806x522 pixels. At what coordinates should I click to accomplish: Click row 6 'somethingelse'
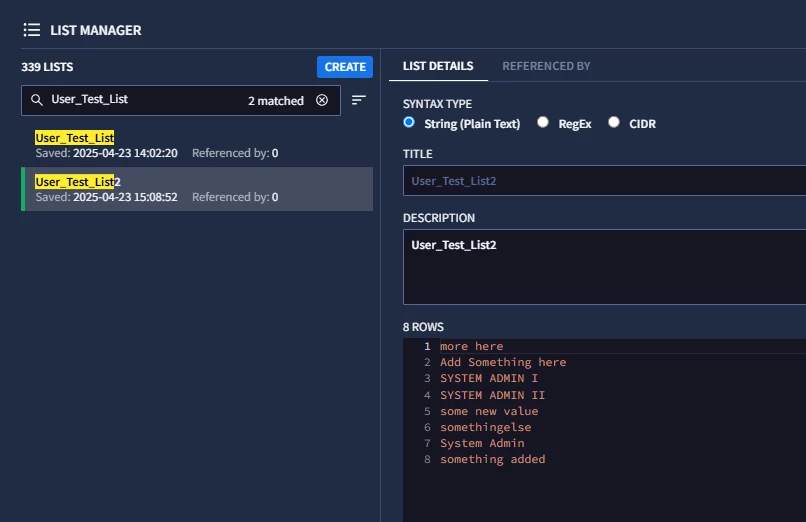point(485,427)
